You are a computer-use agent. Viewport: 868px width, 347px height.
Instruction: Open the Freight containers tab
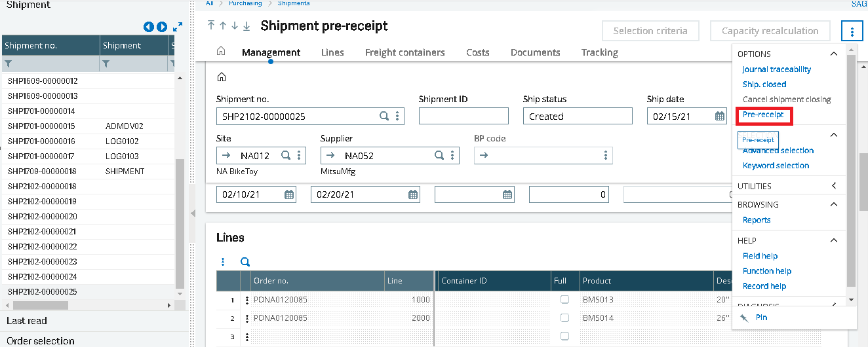pyautogui.click(x=404, y=52)
